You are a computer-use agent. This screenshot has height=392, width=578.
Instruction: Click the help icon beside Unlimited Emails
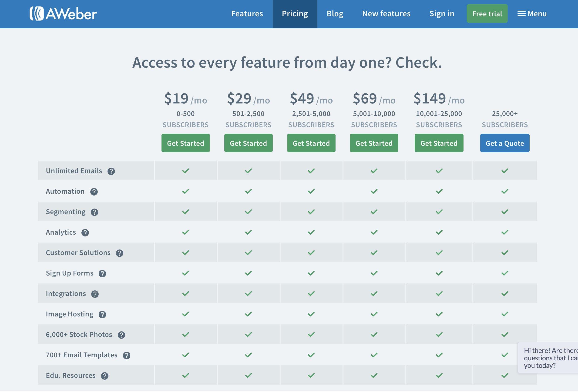[111, 171]
